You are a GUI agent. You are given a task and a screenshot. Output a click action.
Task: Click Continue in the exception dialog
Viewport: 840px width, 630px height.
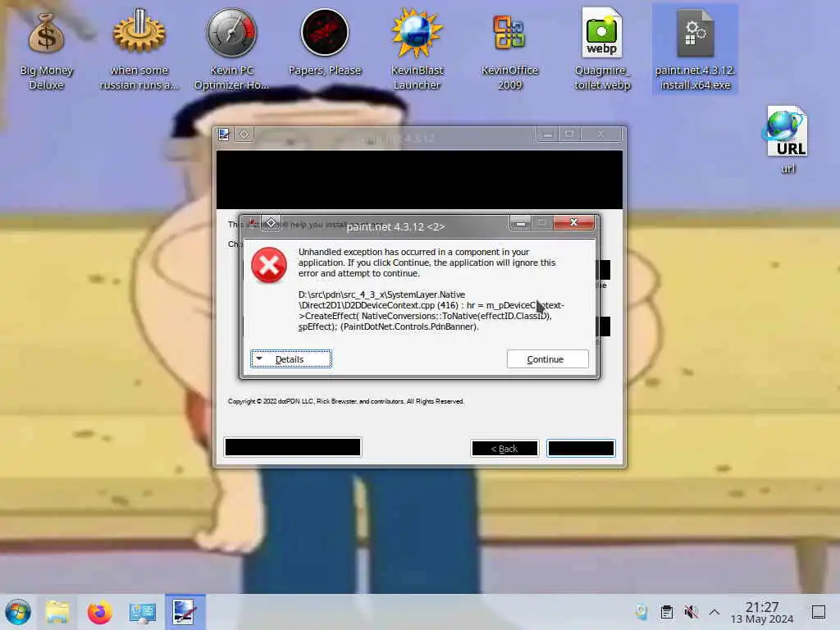point(547,359)
